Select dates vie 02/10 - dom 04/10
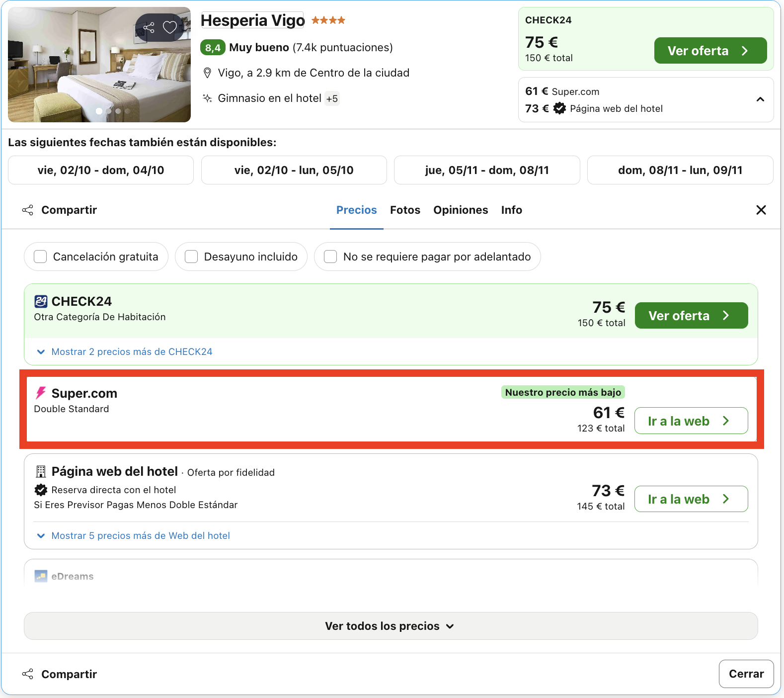Viewport: 784px width, 698px height. [101, 170]
